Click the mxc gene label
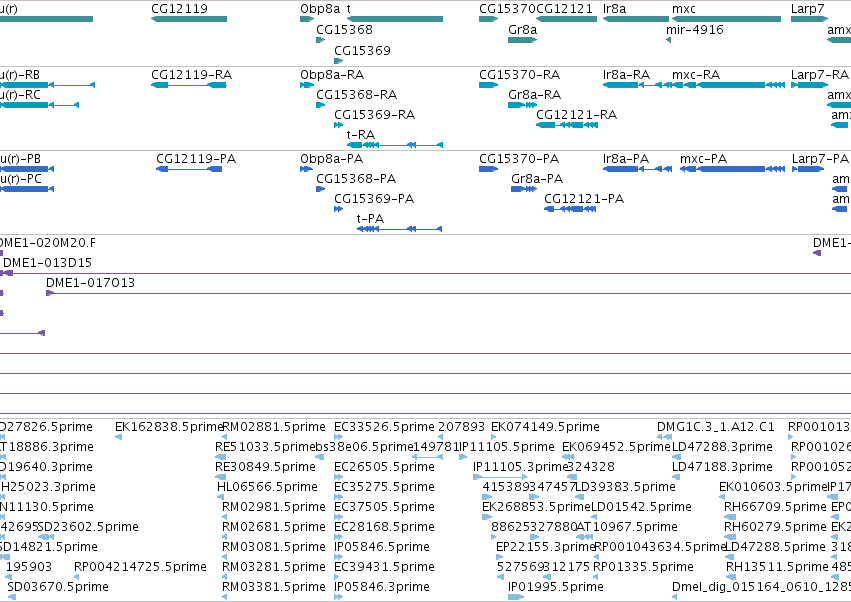The width and height of the screenshot is (851, 602). tap(684, 9)
